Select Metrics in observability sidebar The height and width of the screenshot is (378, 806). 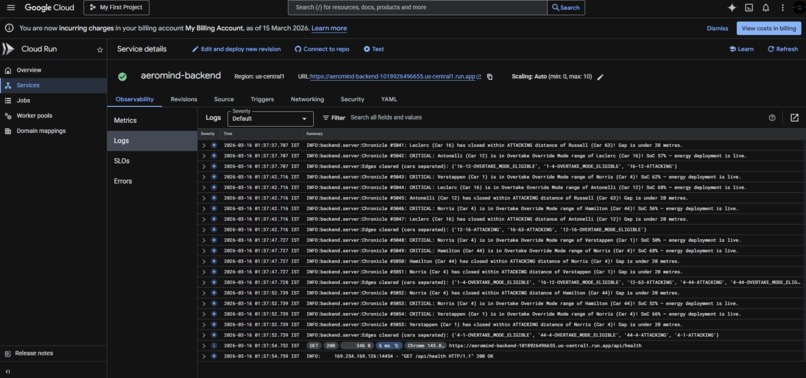tap(125, 120)
